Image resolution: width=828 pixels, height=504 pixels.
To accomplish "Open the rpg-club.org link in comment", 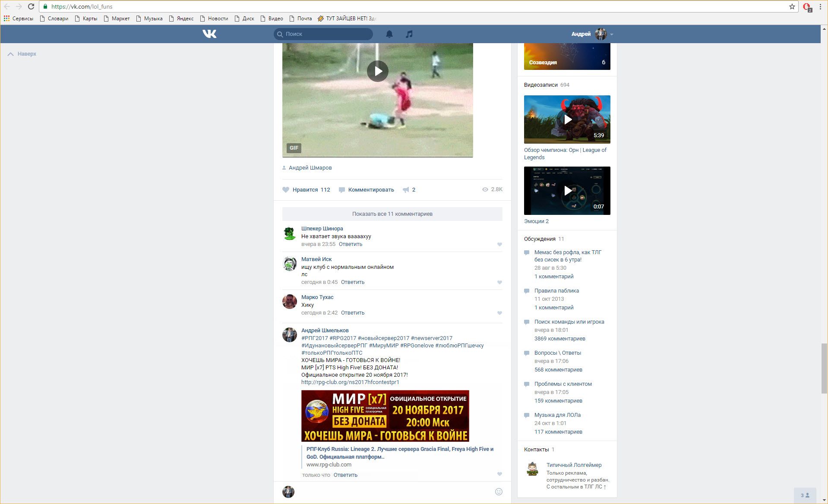I will [x=350, y=382].
